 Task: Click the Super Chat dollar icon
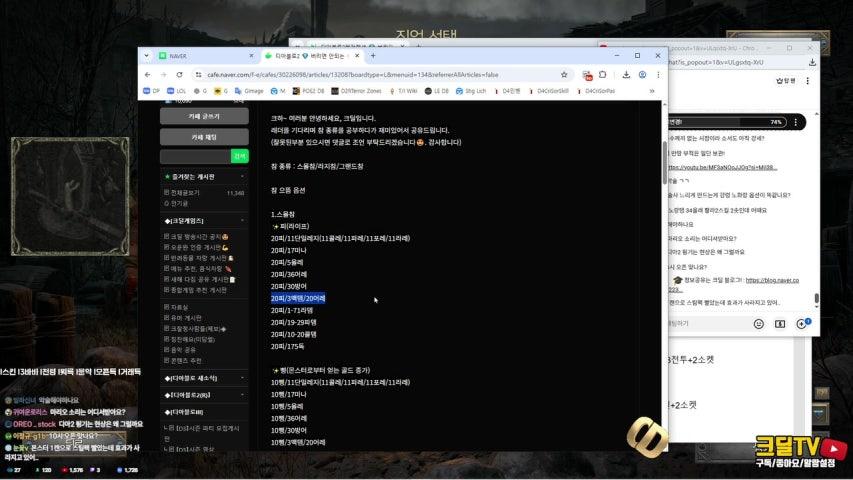(x=780, y=324)
